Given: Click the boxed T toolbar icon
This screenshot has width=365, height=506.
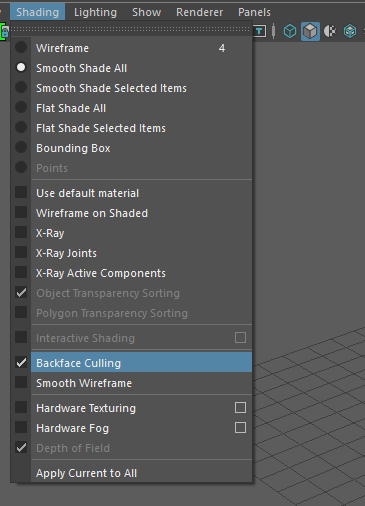Looking at the screenshot, I should click(259, 31).
